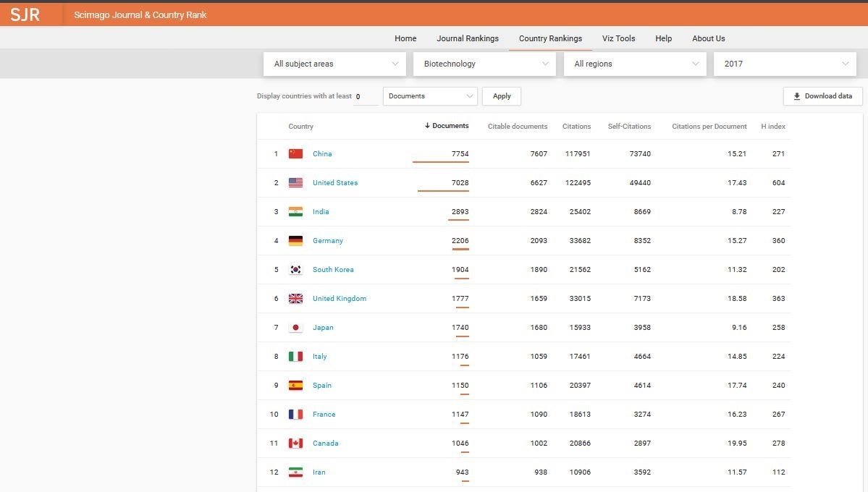
Task: Click the South Korea flag icon
Action: click(x=295, y=269)
